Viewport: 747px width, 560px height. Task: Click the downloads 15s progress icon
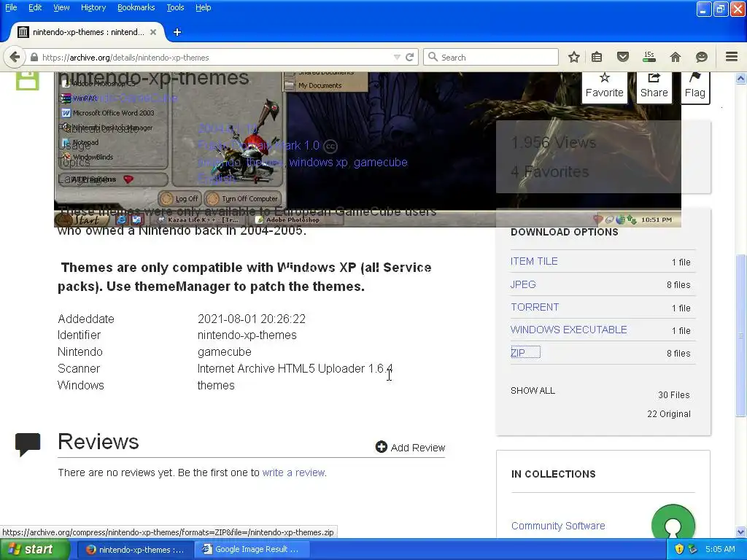pos(649,57)
